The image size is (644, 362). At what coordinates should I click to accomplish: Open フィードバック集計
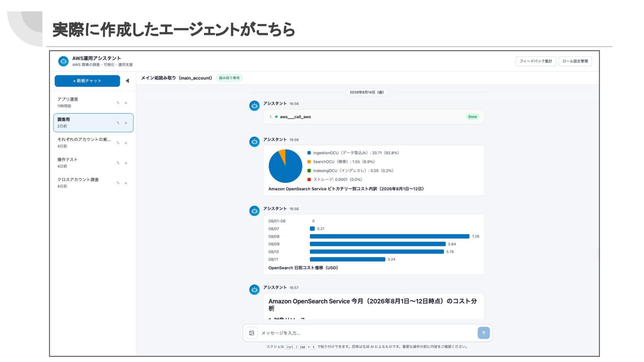pos(536,61)
